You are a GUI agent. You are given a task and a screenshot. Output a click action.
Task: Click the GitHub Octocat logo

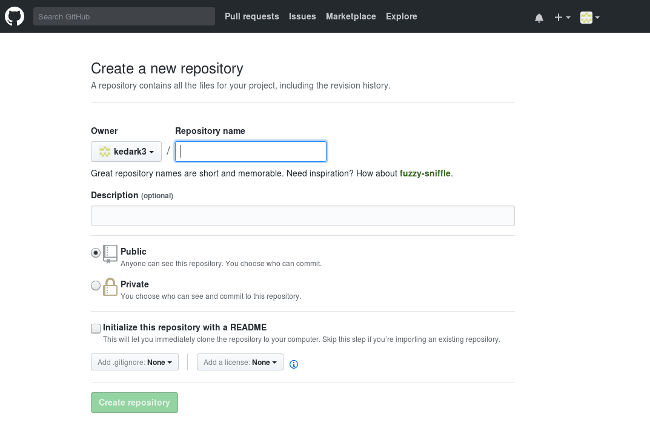(14, 17)
